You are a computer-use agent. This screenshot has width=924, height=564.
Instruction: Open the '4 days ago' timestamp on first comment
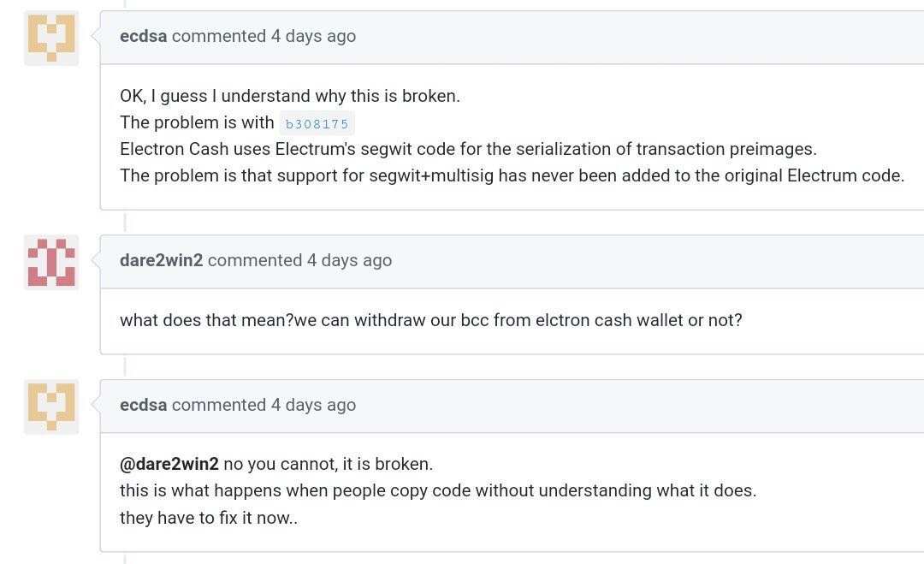[x=313, y=36]
